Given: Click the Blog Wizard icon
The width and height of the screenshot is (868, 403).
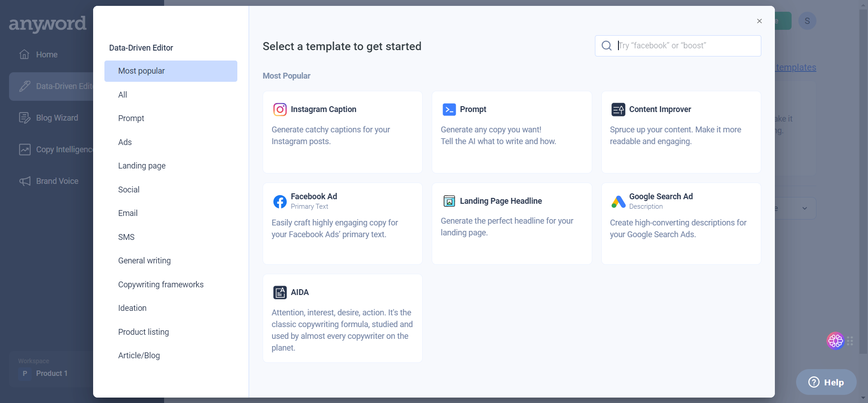Looking at the screenshot, I should point(24,117).
